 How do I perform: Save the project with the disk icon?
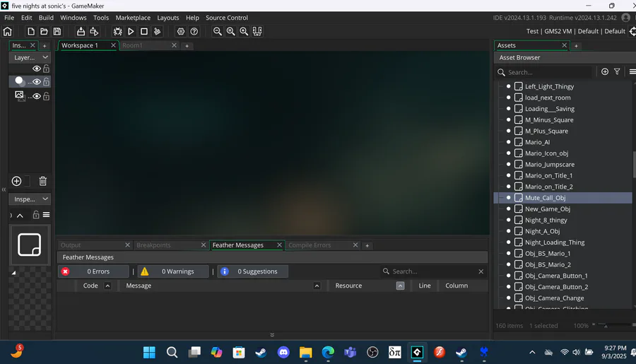pos(57,31)
